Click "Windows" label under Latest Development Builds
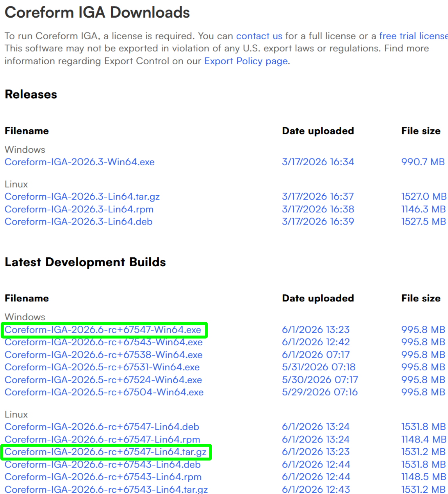 (25, 317)
